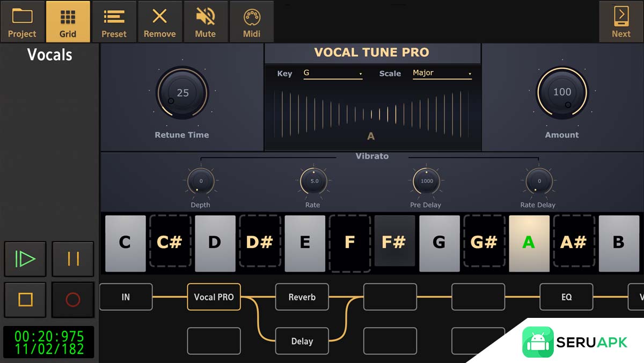644x363 pixels.
Task: Mute the Vocals track
Action: (x=206, y=21)
